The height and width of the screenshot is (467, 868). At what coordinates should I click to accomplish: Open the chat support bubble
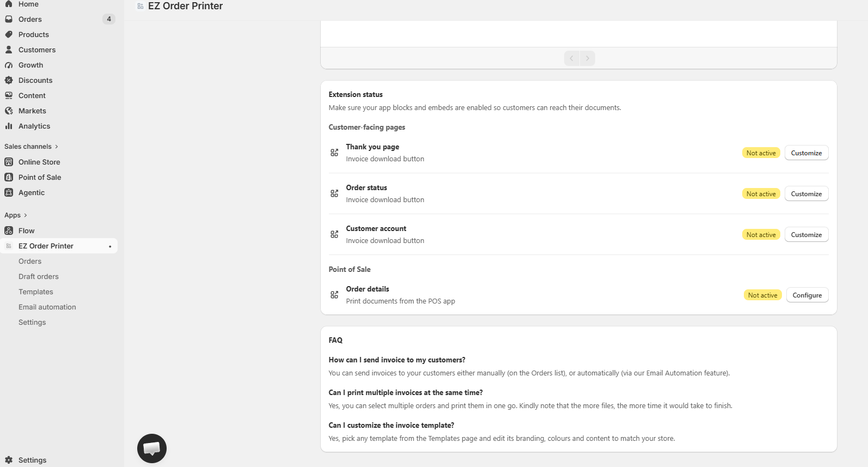[x=152, y=448]
